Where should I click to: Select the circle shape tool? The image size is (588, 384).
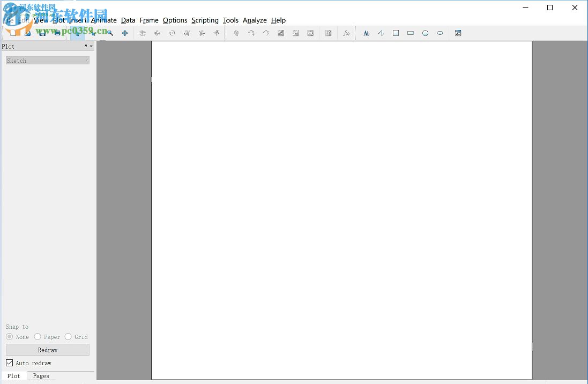click(x=425, y=33)
